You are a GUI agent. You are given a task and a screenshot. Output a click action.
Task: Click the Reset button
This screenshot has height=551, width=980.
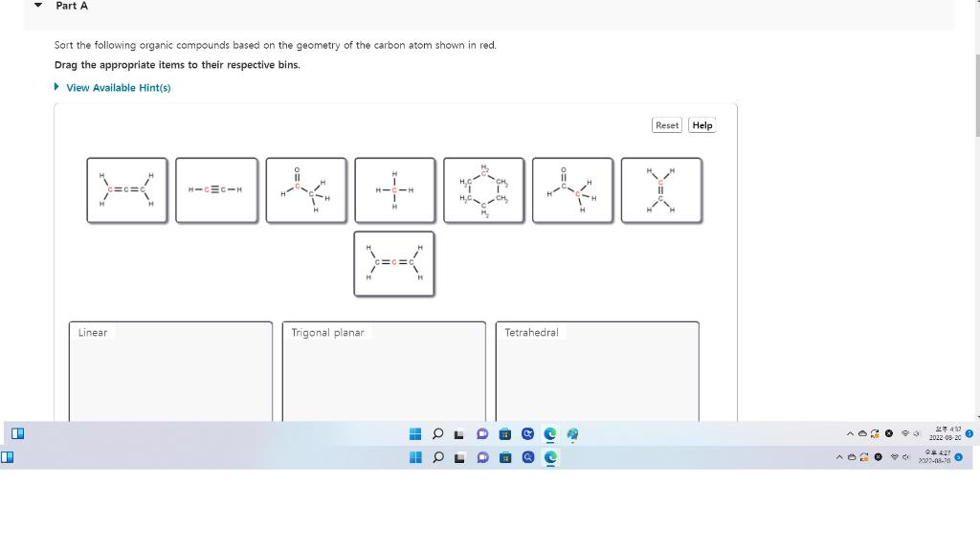(666, 125)
